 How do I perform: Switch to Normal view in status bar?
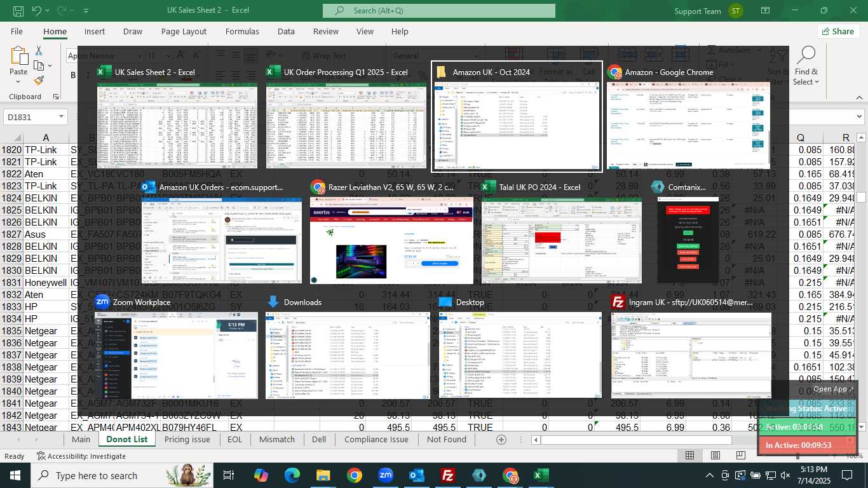coord(689,456)
